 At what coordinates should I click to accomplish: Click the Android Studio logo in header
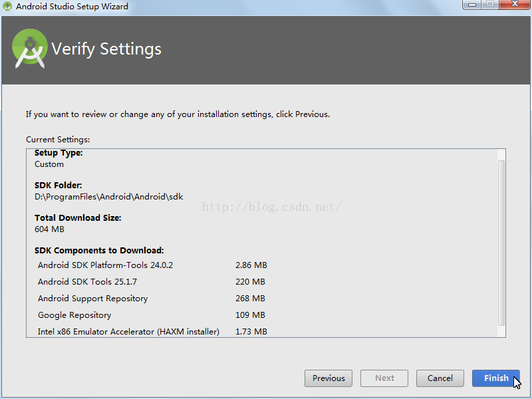30,49
